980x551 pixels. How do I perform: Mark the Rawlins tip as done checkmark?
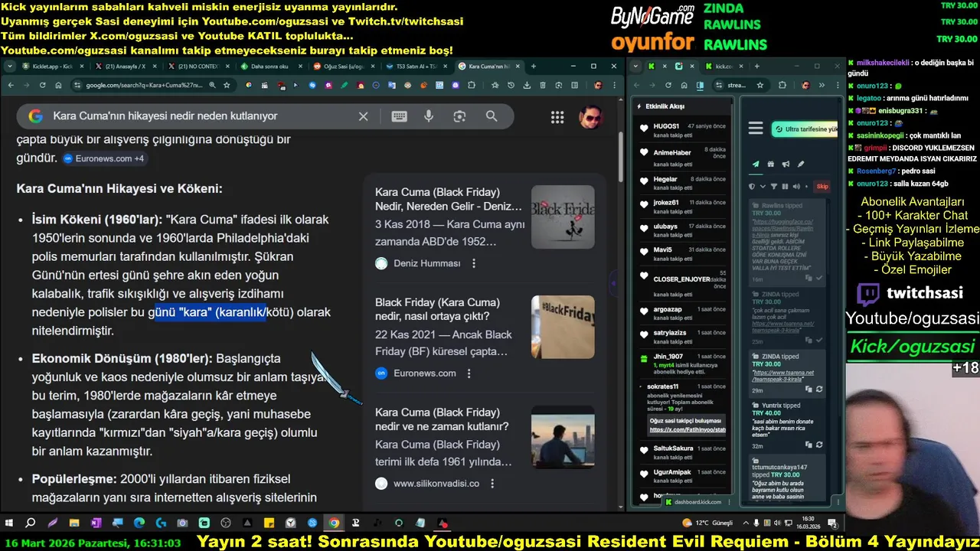pos(819,278)
